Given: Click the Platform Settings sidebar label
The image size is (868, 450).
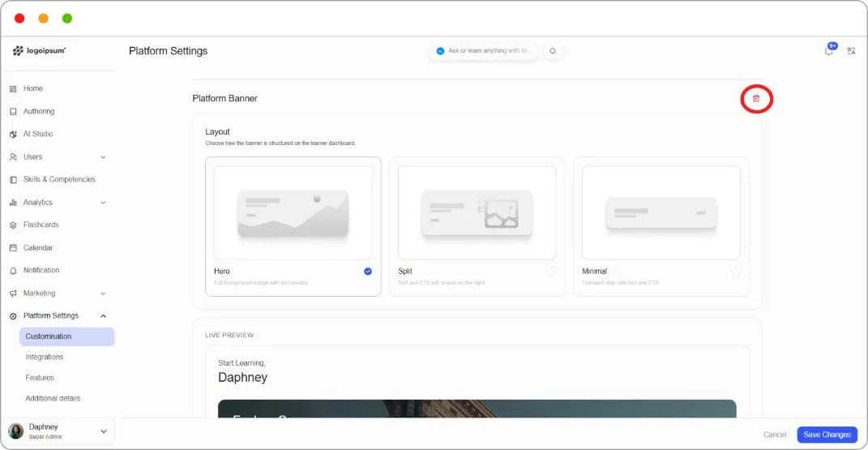Looking at the screenshot, I should [x=51, y=315].
